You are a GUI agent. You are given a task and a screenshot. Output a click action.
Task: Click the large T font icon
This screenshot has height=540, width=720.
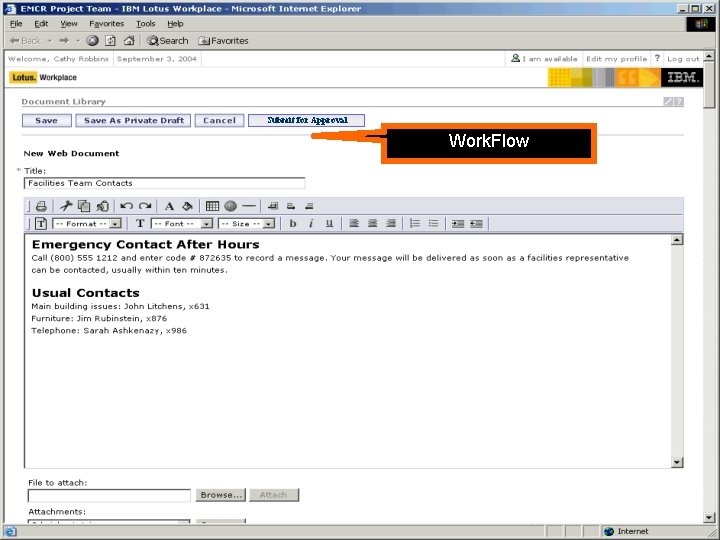tap(140, 224)
